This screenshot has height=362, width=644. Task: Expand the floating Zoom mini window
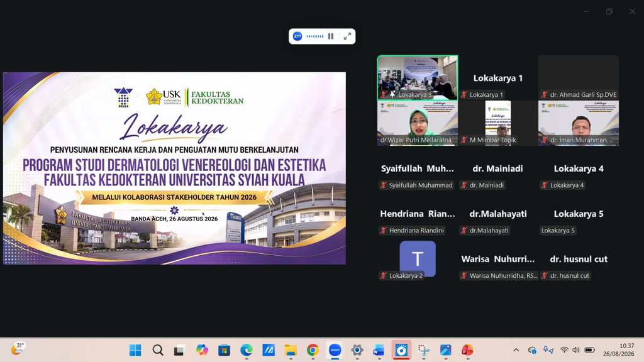tap(347, 36)
